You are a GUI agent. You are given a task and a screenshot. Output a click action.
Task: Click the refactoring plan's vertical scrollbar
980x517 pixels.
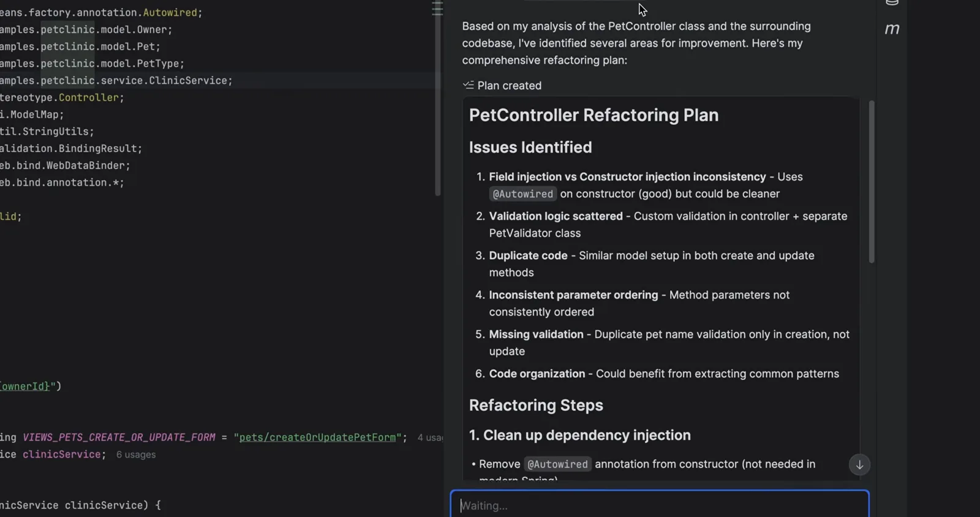pyautogui.click(x=872, y=183)
